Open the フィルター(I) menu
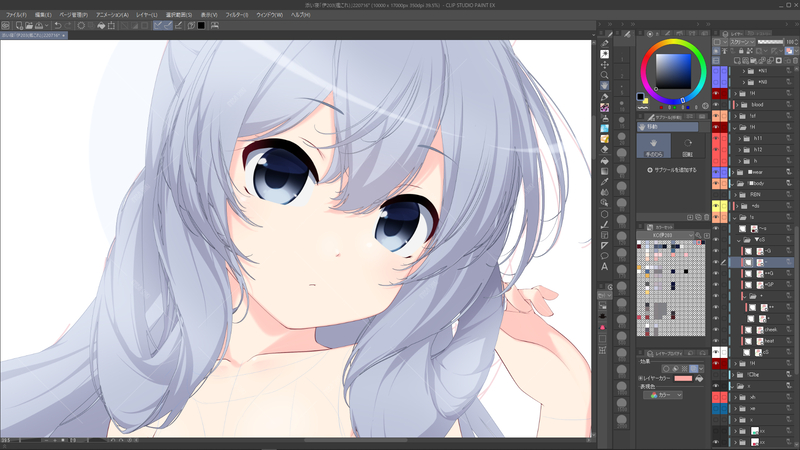Screen dimensions: 800x450 tap(237, 15)
